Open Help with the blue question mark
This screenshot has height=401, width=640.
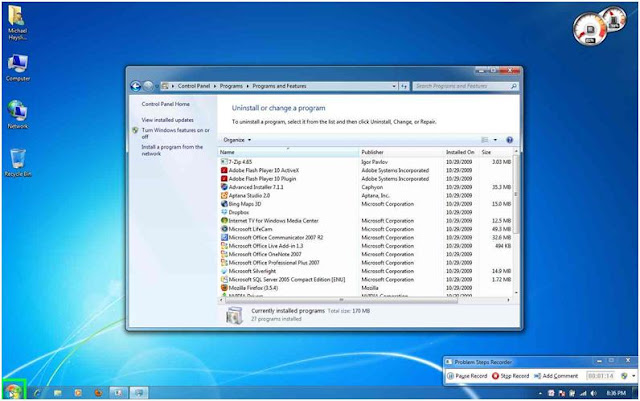(x=509, y=140)
